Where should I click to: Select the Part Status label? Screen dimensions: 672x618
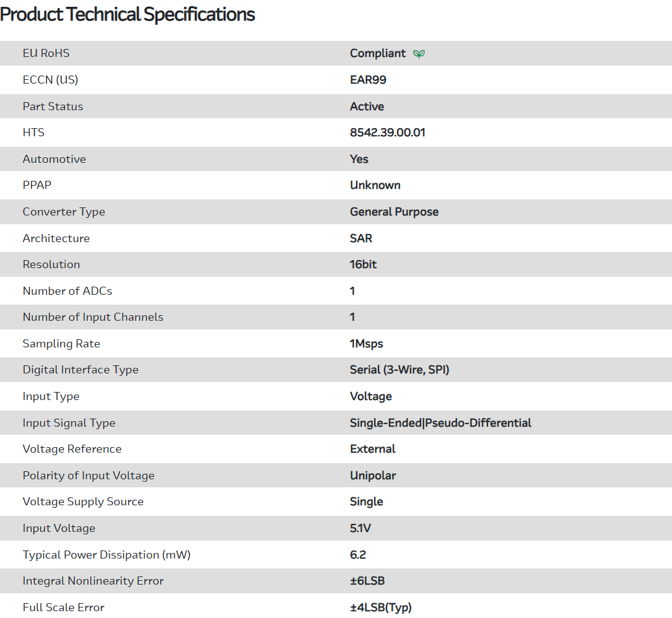point(53,107)
